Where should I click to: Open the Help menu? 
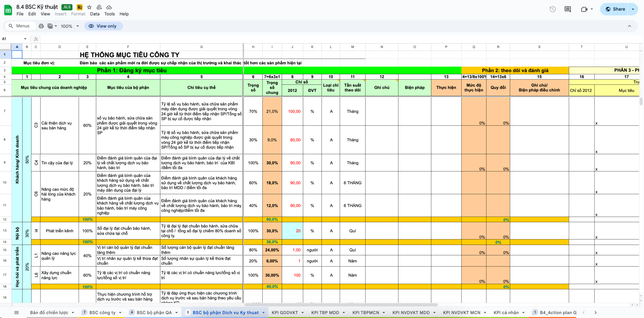tap(124, 14)
